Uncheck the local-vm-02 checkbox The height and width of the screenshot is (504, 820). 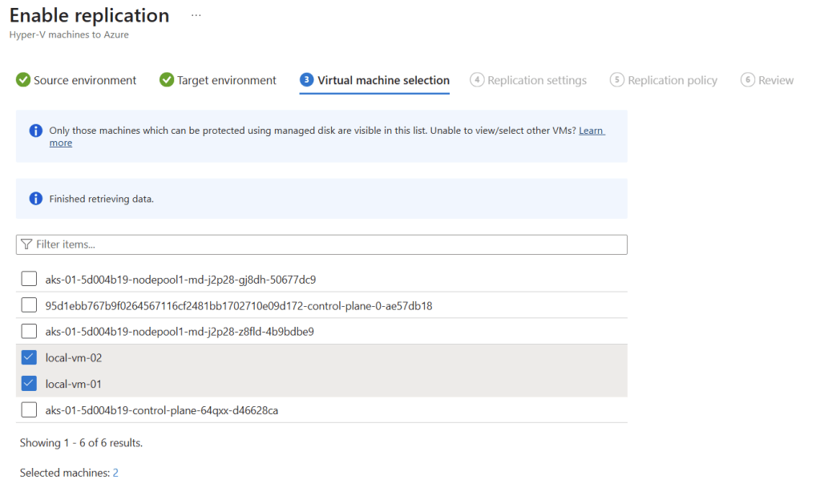pos(29,357)
